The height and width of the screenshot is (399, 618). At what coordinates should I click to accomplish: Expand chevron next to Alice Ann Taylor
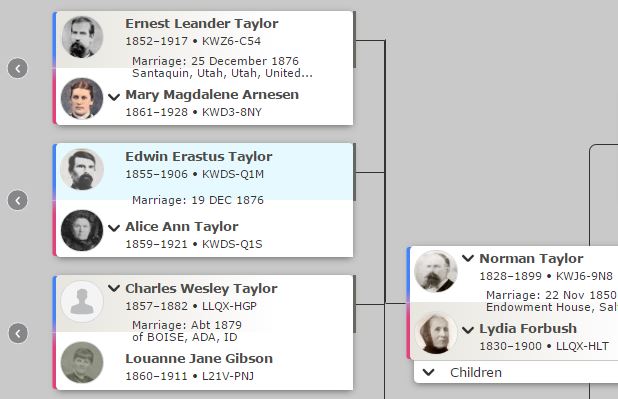coord(114,228)
